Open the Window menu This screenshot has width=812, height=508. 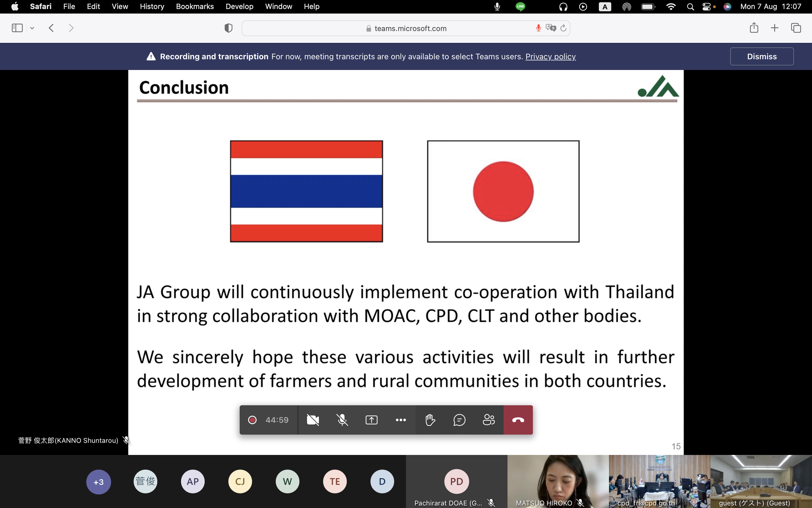point(279,6)
